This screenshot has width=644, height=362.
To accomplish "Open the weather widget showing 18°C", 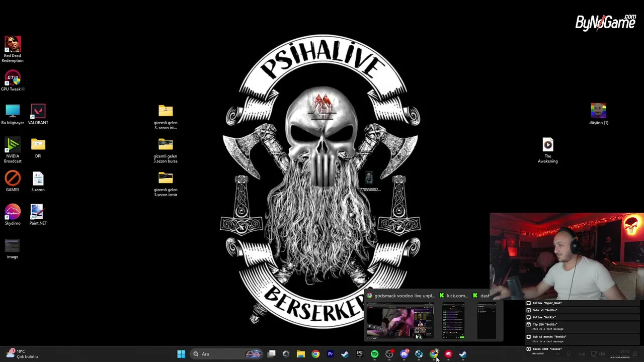I will pyautogui.click(x=22, y=354).
